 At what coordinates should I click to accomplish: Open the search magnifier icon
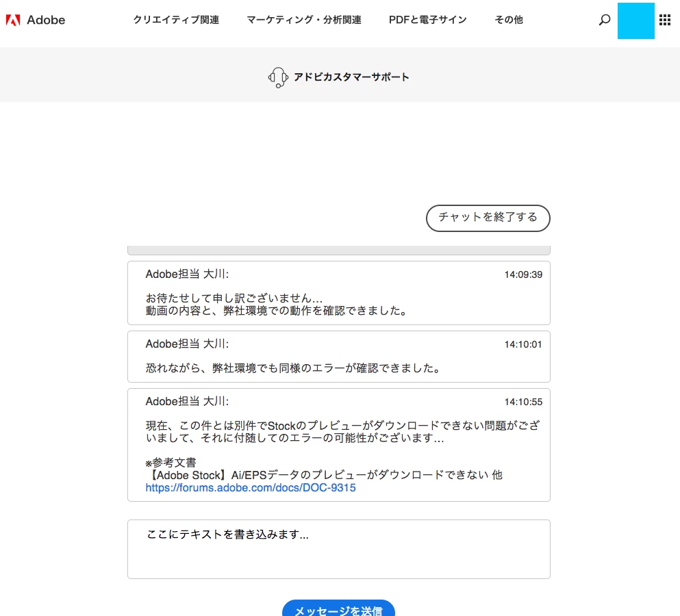(605, 20)
